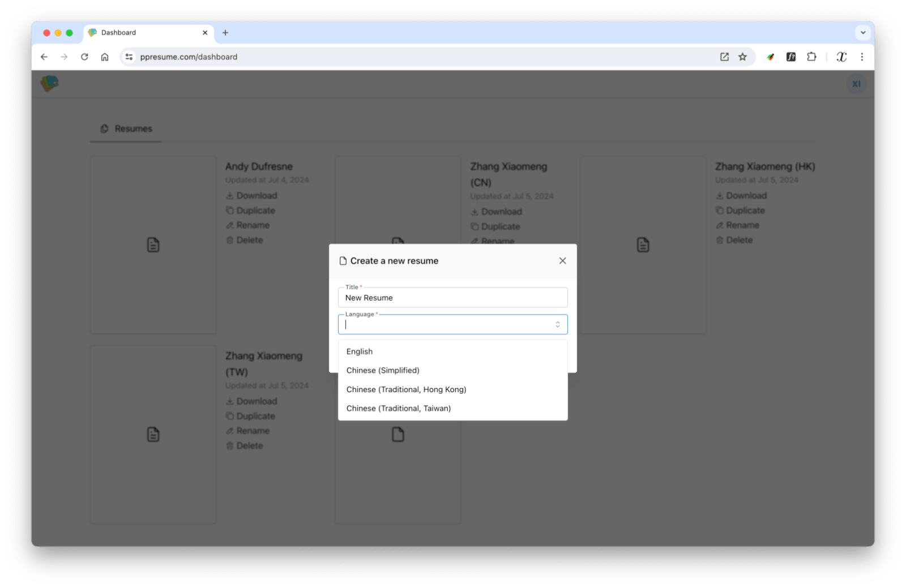This screenshot has width=906, height=588.
Task: Switch to the Resumes tab
Action: [x=126, y=128]
